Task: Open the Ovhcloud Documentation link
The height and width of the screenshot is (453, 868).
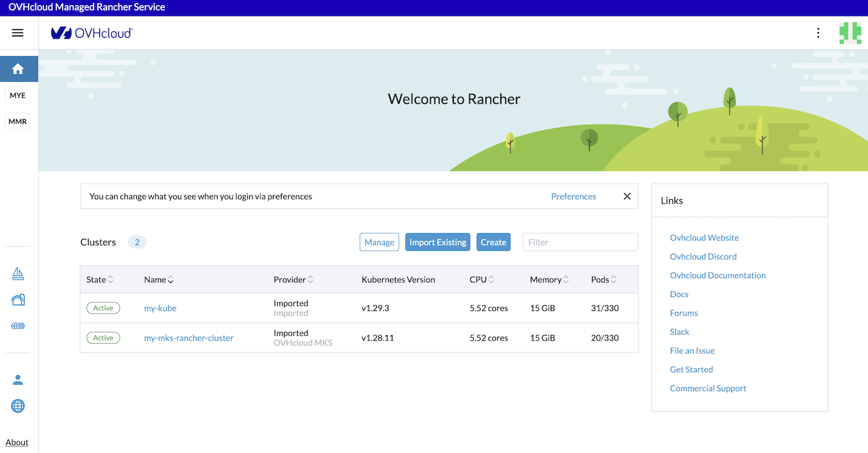Action: click(717, 275)
